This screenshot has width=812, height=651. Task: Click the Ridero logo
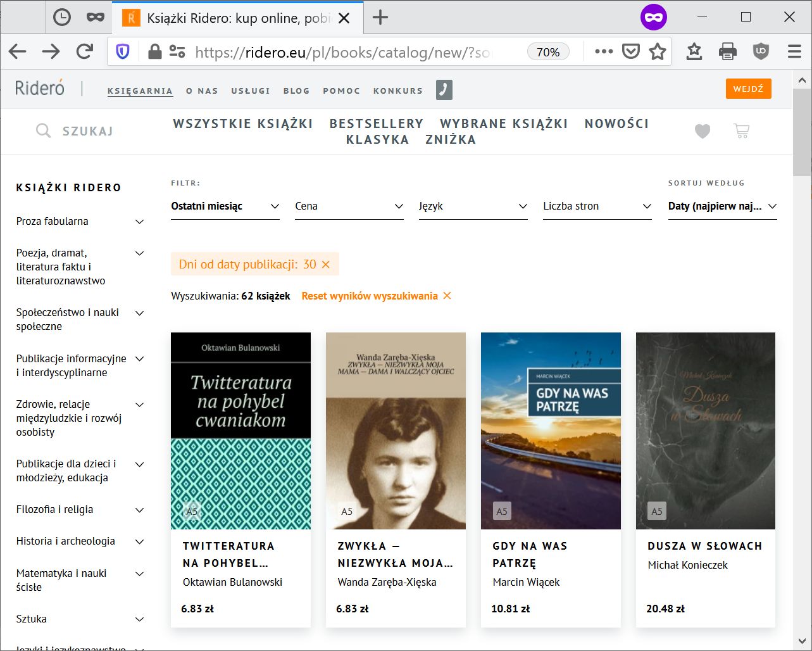click(40, 88)
